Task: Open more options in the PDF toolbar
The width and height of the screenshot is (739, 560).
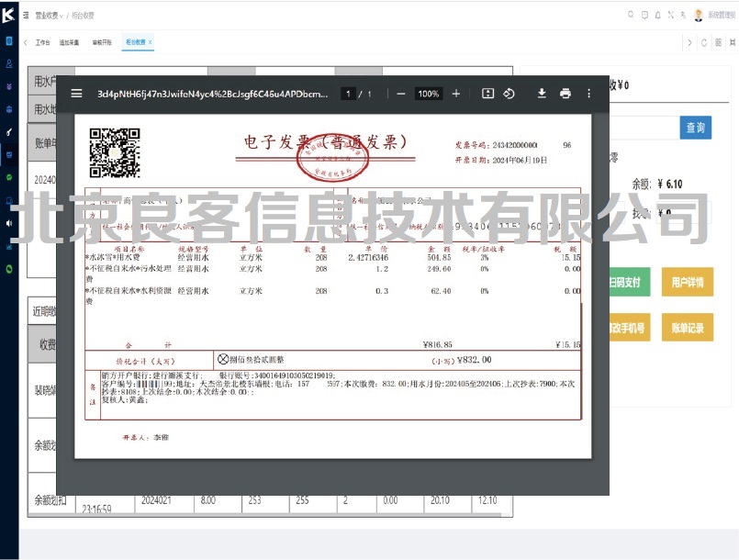Action: click(x=588, y=94)
